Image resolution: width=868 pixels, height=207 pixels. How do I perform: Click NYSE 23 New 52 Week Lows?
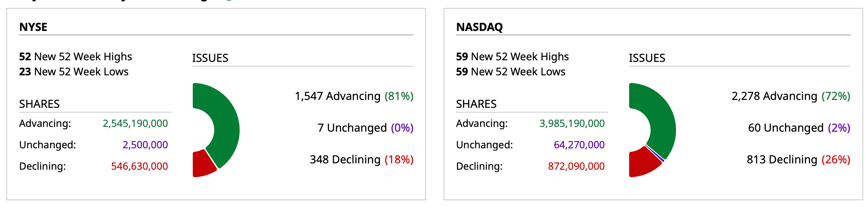74,72
